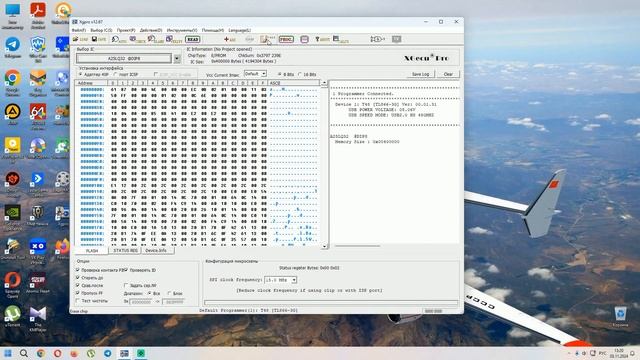Screen dimensions: 640x360
Task: Switch to the FLASH tab
Action: click(92, 251)
